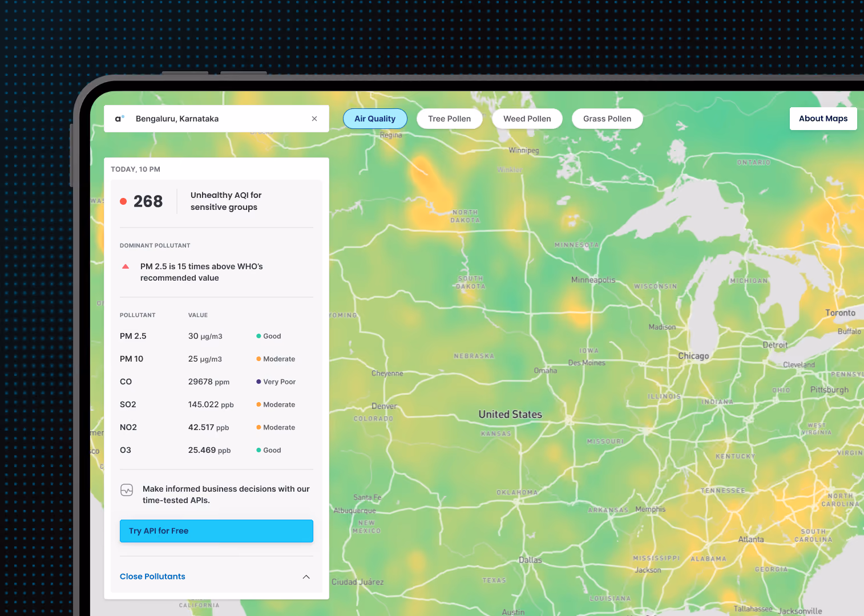Switch to Tree Pollen tab
This screenshot has width=864, height=616.
pos(450,119)
